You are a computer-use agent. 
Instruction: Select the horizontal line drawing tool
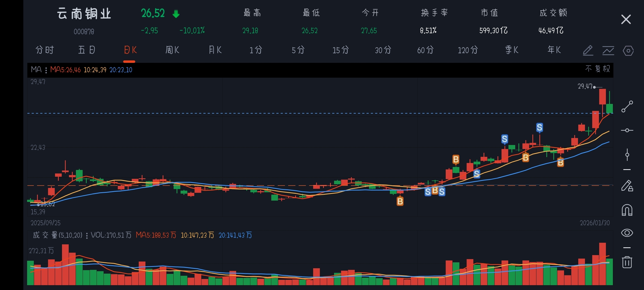(627, 130)
